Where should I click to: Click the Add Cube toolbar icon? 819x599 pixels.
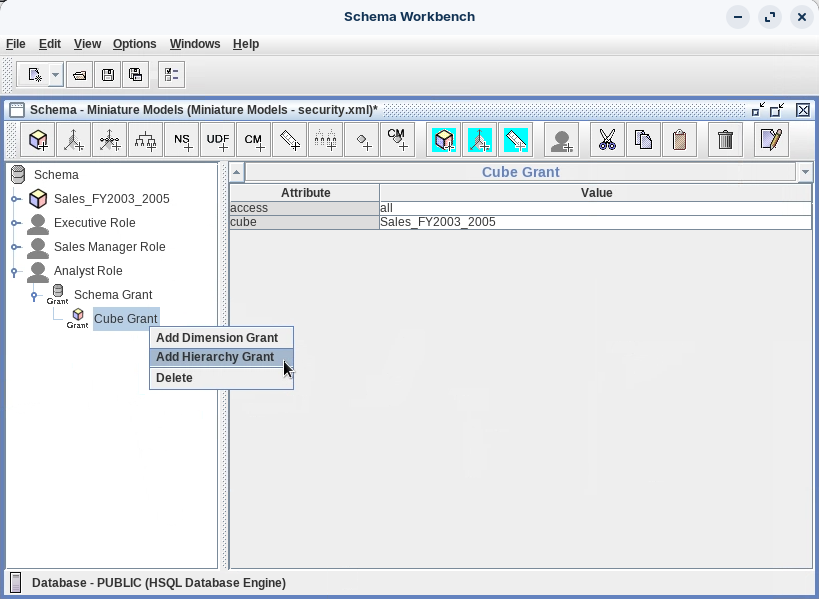[38, 141]
